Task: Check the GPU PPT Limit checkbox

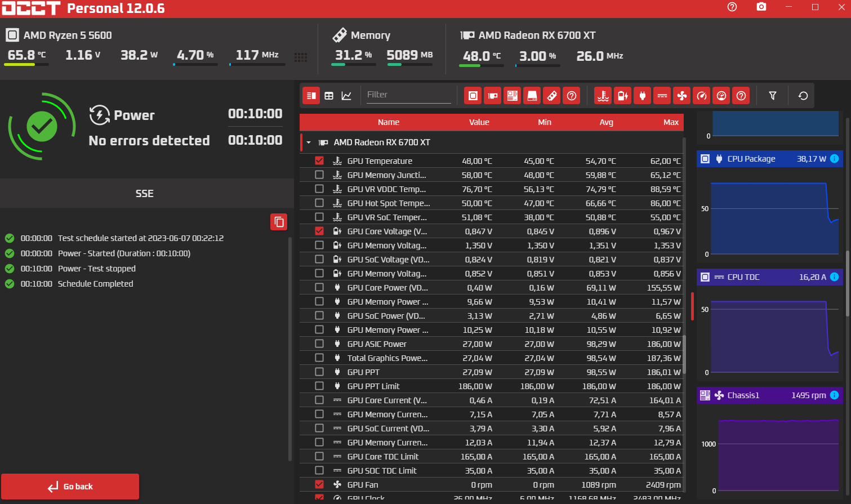Action: [319, 386]
